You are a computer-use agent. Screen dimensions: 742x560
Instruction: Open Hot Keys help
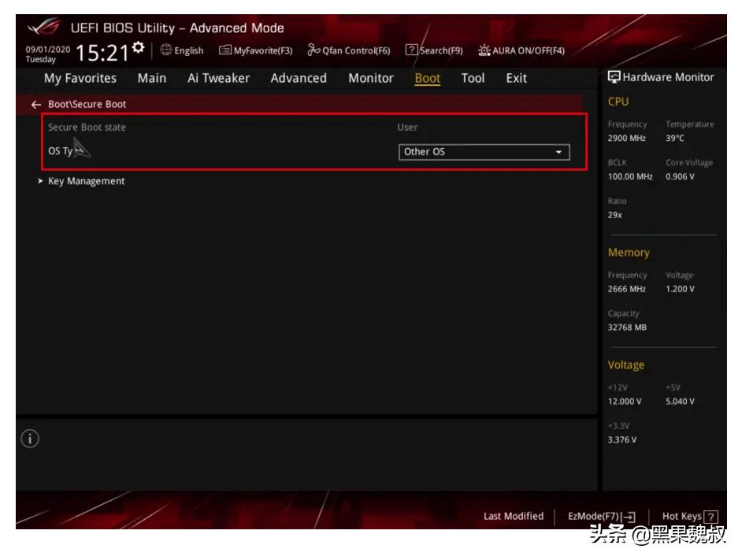pos(690,516)
